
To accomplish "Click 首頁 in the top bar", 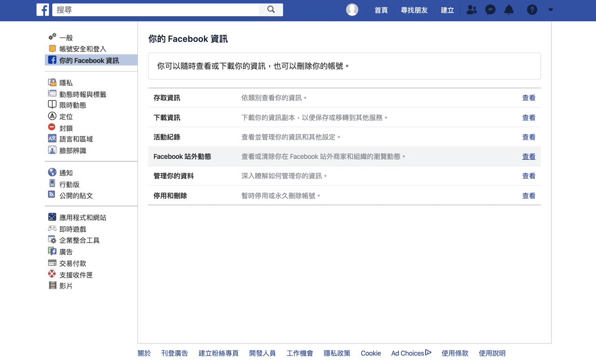I will pos(381,10).
